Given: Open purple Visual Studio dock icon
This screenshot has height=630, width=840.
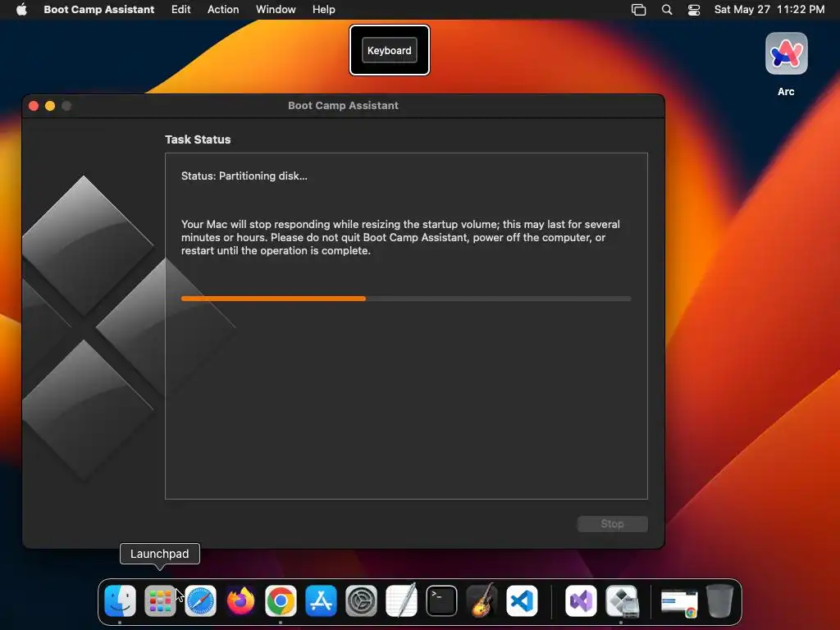Looking at the screenshot, I should click(x=582, y=601).
